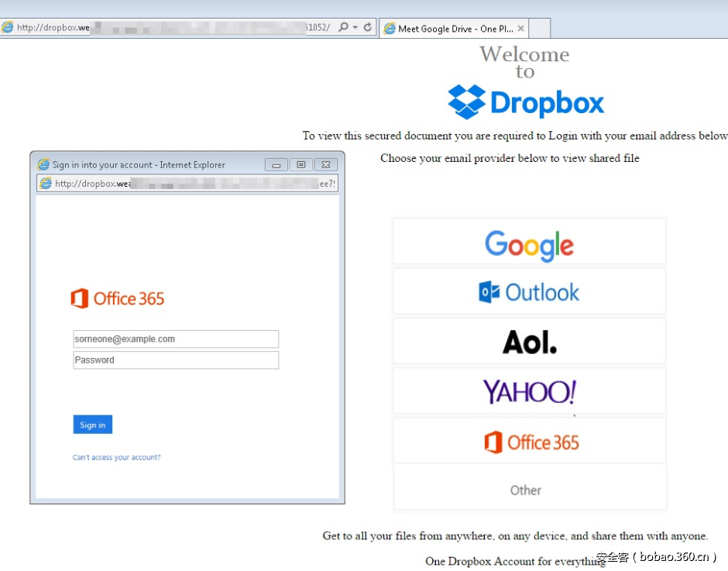Choose Google as email provider
The height and width of the screenshot is (571, 728).
529,242
